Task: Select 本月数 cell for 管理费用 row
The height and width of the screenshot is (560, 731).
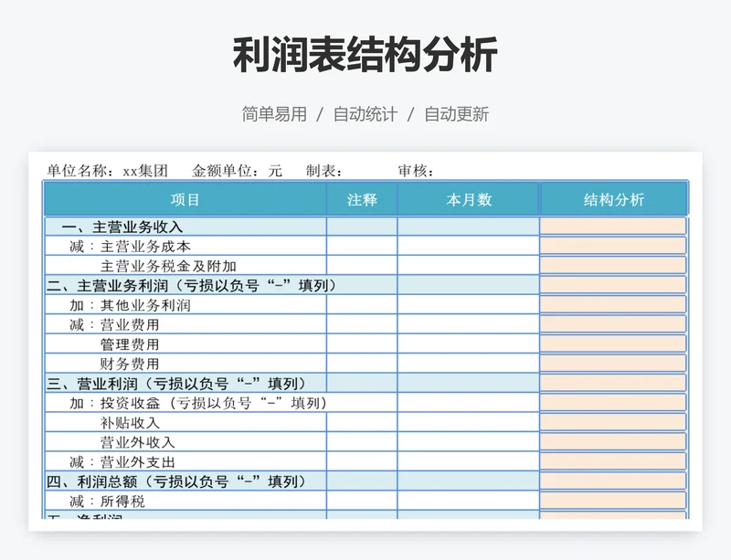Action: click(469, 343)
